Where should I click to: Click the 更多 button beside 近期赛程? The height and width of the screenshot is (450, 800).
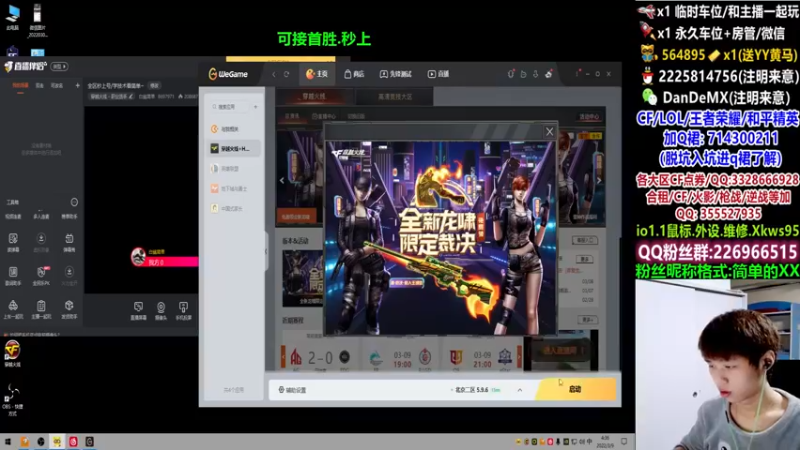tap(587, 320)
